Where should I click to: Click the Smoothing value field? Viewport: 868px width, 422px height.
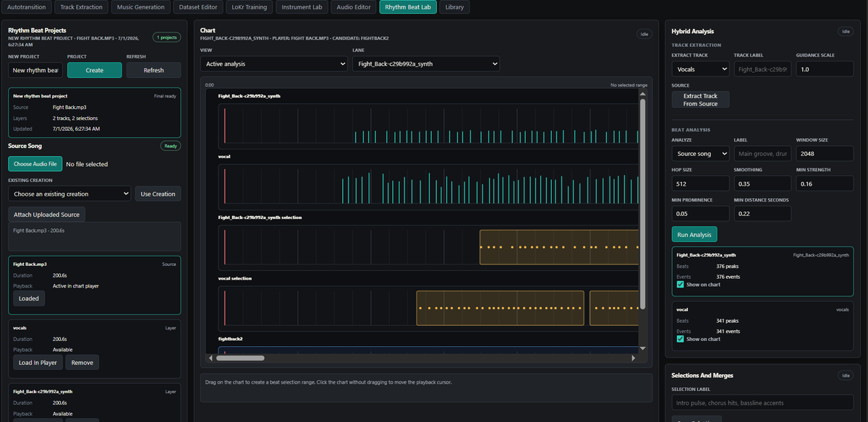coord(762,184)
